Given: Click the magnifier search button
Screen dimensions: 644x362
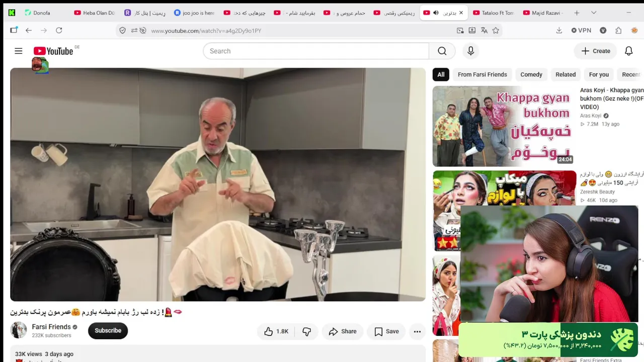Looking at the screenshot, I should coord(442,51).
